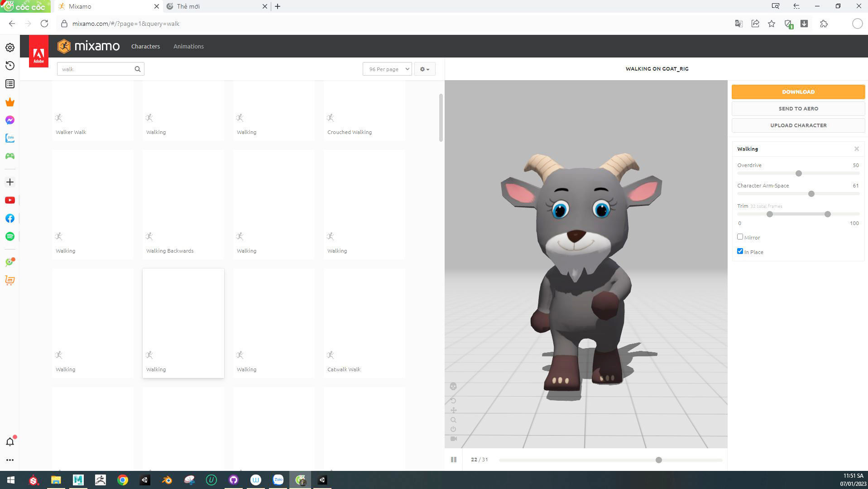Open sidebar notifications bell

tap(10, 441)
